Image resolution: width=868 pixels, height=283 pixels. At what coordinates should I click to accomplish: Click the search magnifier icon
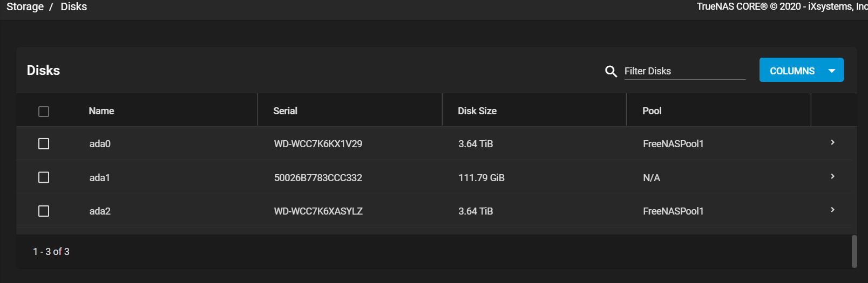tap(611, 71)
